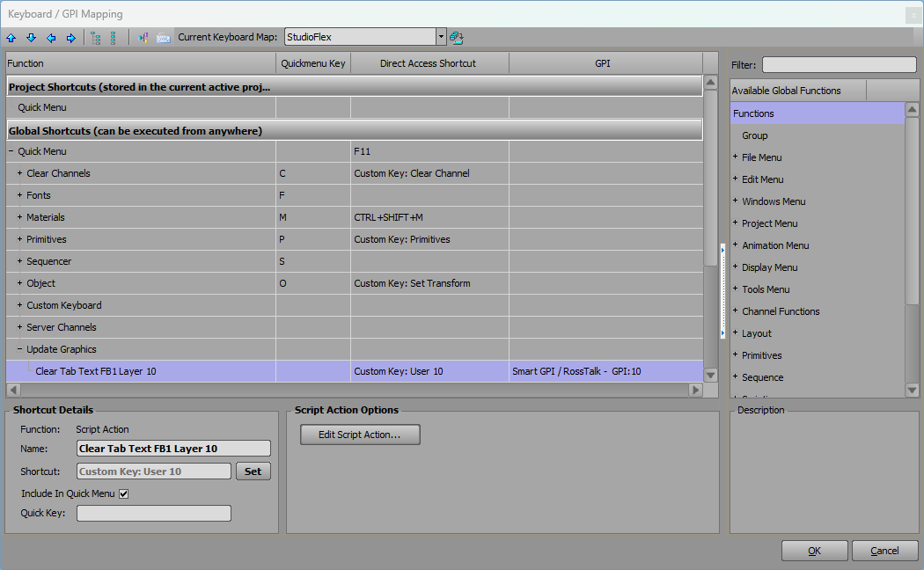Click the blue up arrow toolbar icon
Screen dimensions: 924x570
point(11,38)
